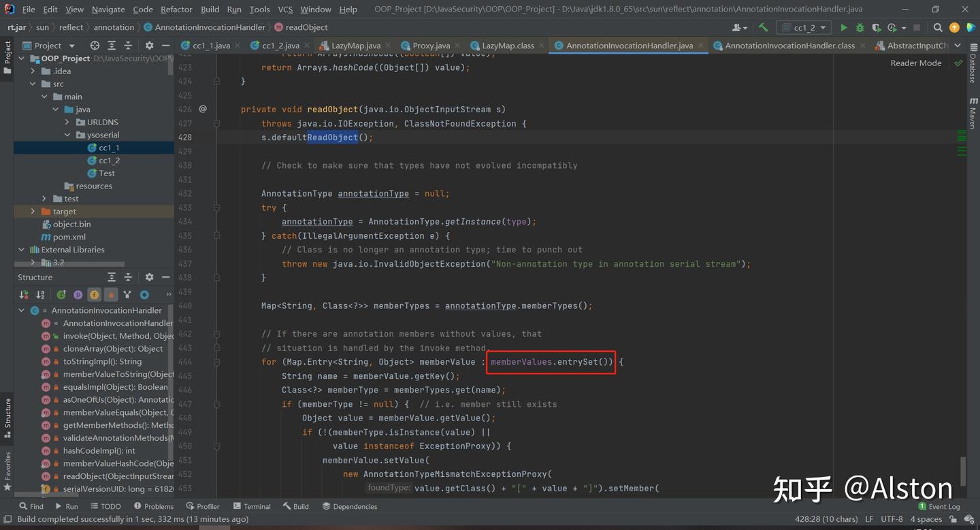
Task: Hide the Structure panel with minus icon
Action: point(165,277)
